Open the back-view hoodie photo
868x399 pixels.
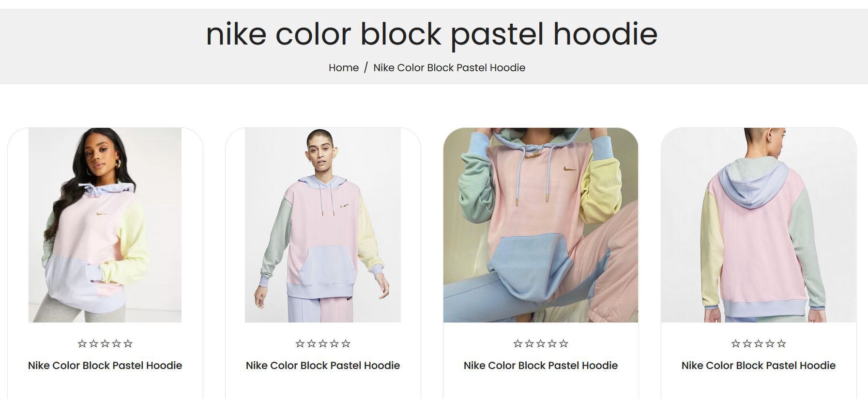(759, 225)
